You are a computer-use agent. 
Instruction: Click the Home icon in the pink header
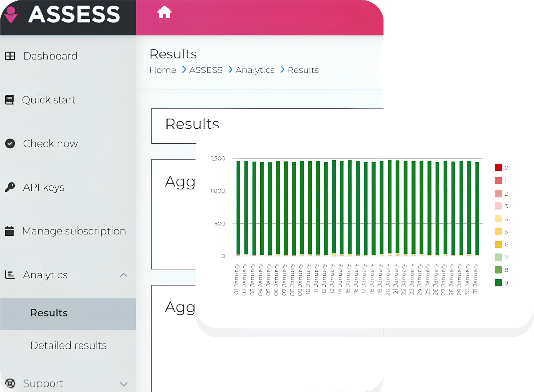point(164,12)
